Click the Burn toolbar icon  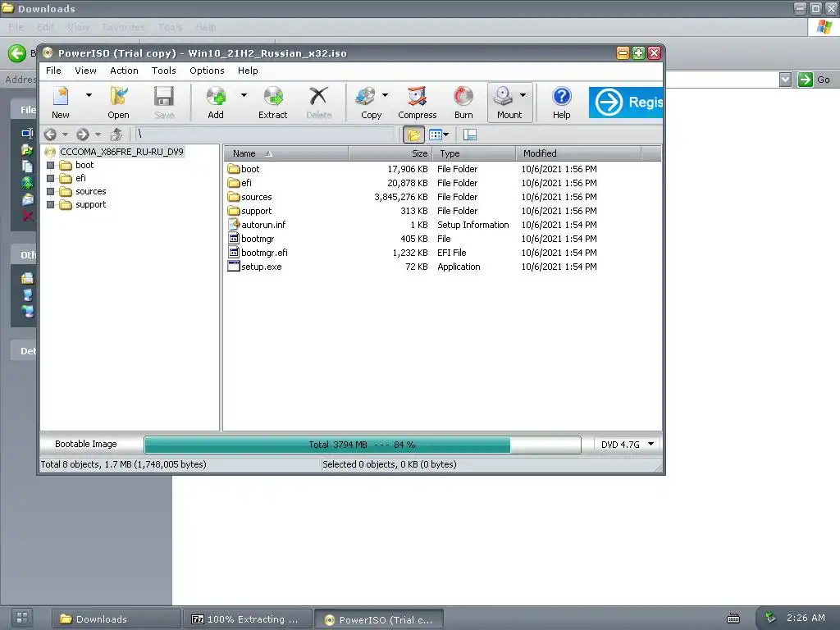(463, 103)
